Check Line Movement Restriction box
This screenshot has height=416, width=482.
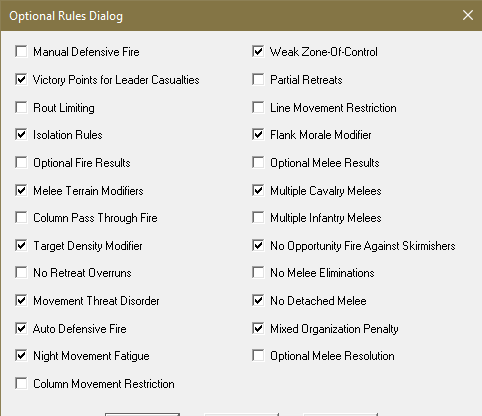point(258,108)
